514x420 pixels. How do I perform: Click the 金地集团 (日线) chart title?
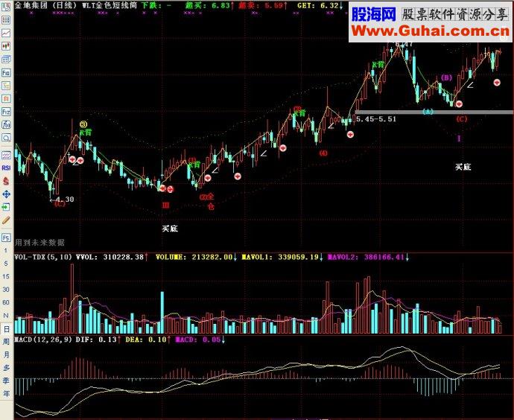[x=46, y=5]
